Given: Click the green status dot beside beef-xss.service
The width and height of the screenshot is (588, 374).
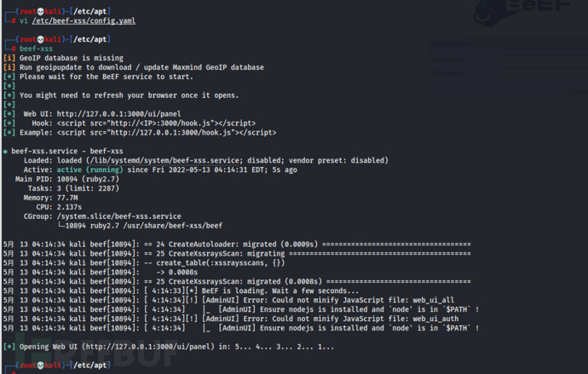Looking at the screenshot, I should click(x=6, y=150).
